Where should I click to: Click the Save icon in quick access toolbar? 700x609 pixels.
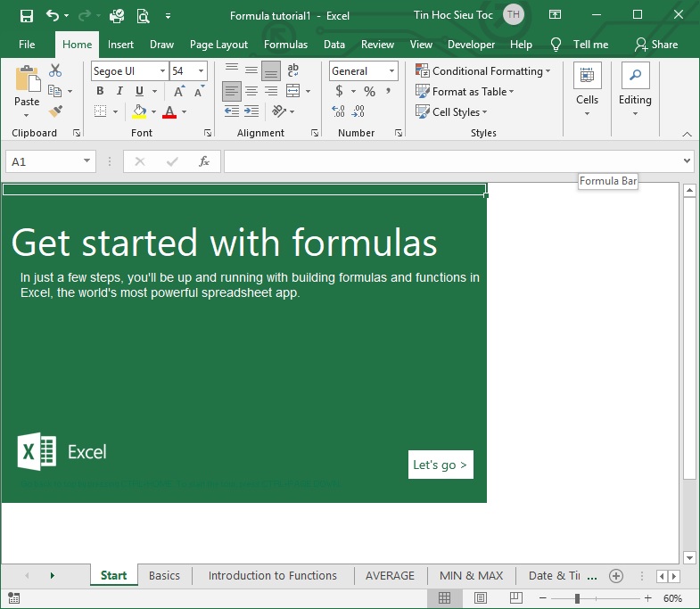coord(27,16)
